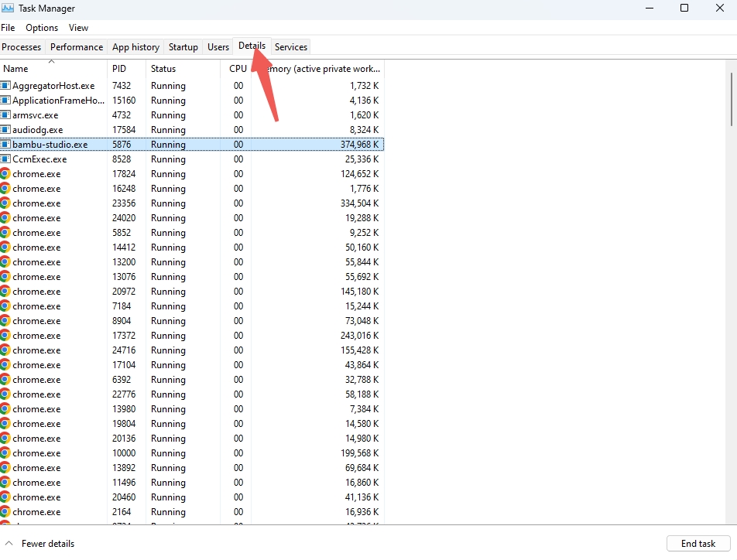Viewport: 737px width, 560px height.
Task: Click the armsvc.exe process icon
Action: tap(5, 114)
